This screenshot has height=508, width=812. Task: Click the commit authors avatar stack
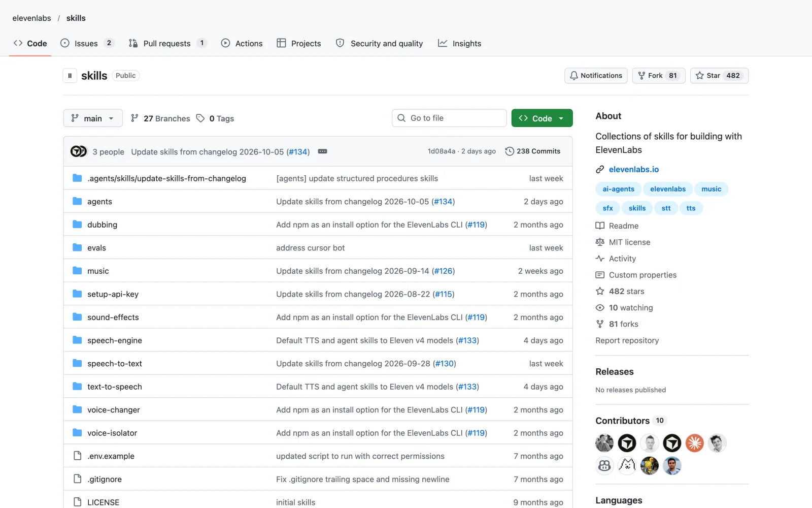[79, 151]
